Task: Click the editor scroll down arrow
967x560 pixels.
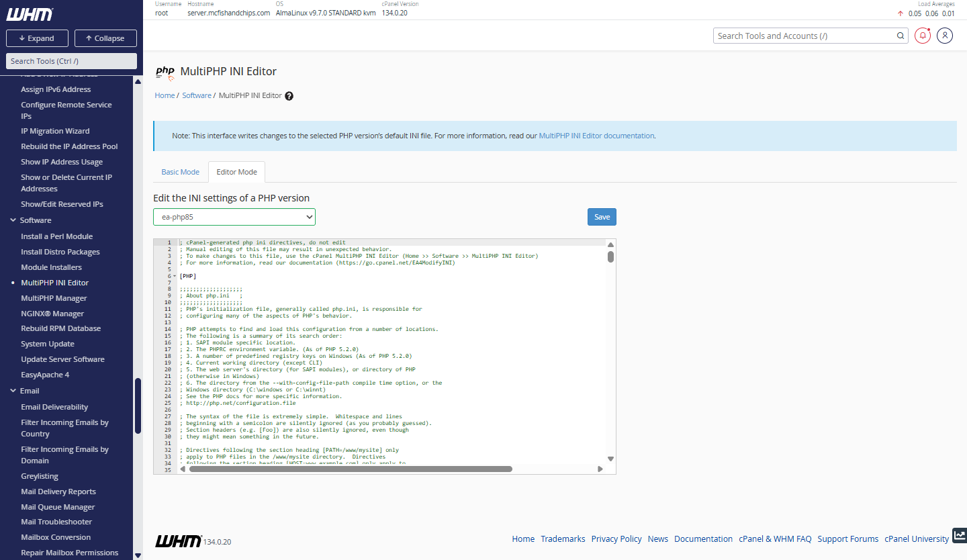Action: tap(610, 459)
